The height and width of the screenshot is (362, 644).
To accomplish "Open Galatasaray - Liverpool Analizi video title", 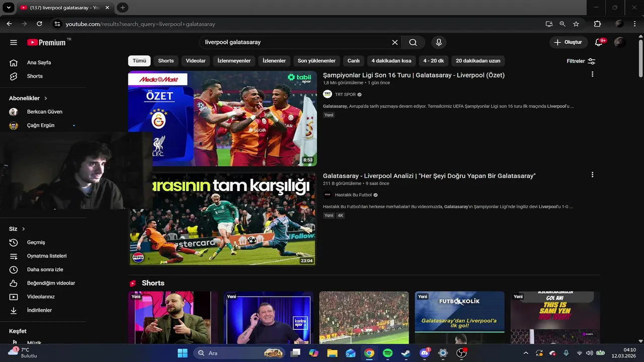I will (429, 175).
